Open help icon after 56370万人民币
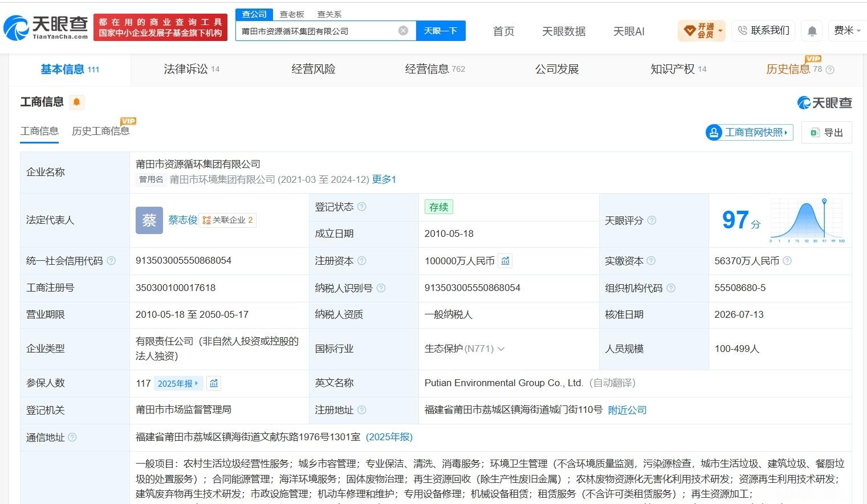867x504 pixels. [x=787, y=261]
